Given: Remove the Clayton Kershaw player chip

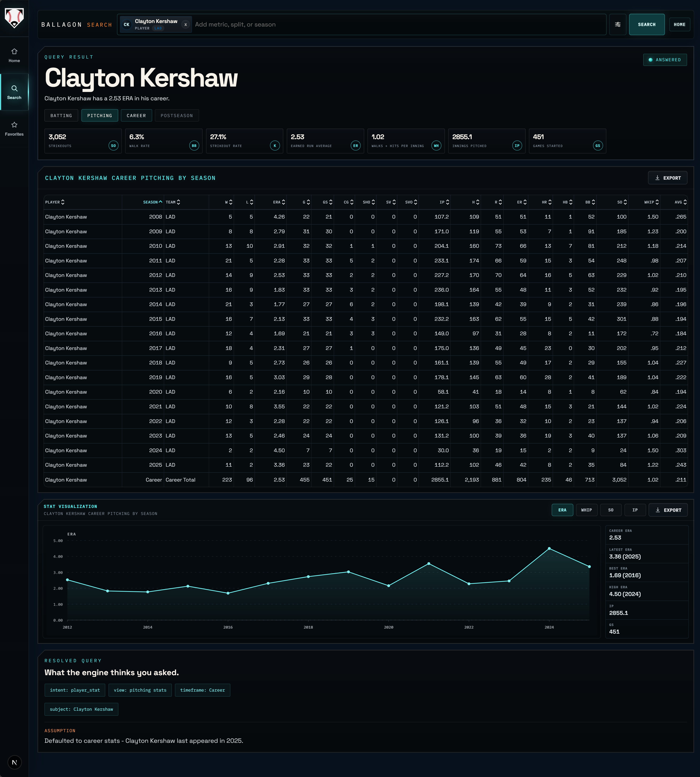Looking at the screenshot, I should 185,25.
